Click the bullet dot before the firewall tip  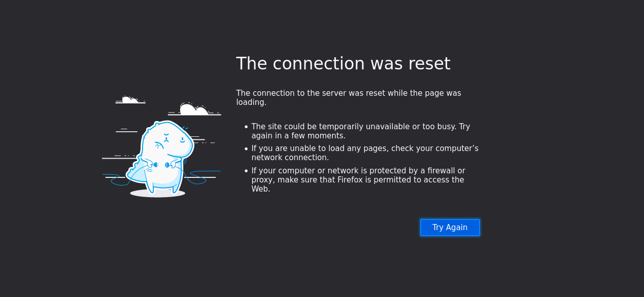pyautogui.click(x=246, y=171)
